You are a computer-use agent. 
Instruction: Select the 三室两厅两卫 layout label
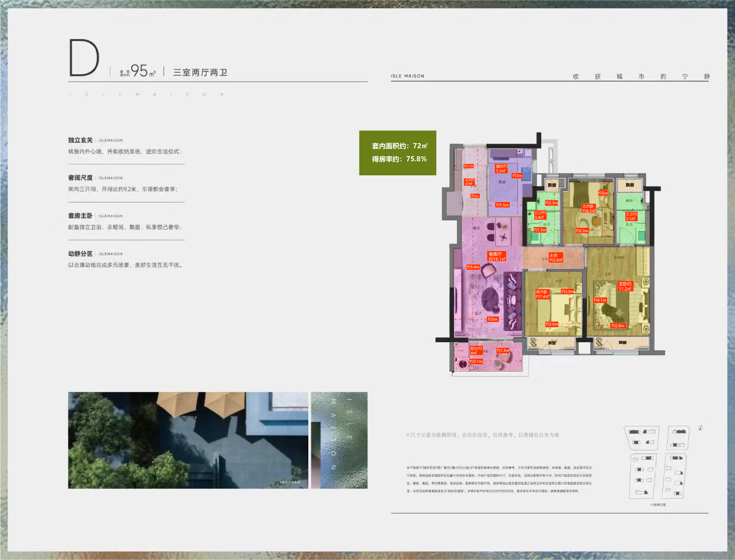tap(200, 72)
